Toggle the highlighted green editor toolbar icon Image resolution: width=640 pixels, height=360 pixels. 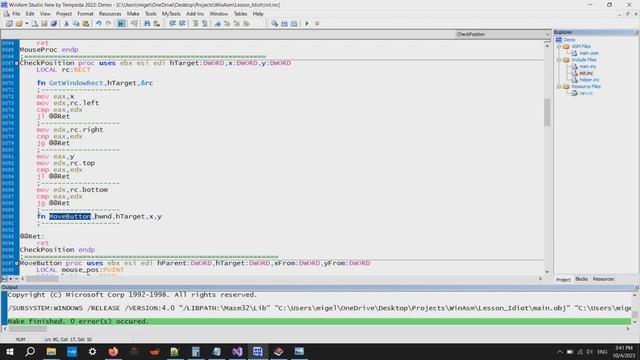click(121, 24)
